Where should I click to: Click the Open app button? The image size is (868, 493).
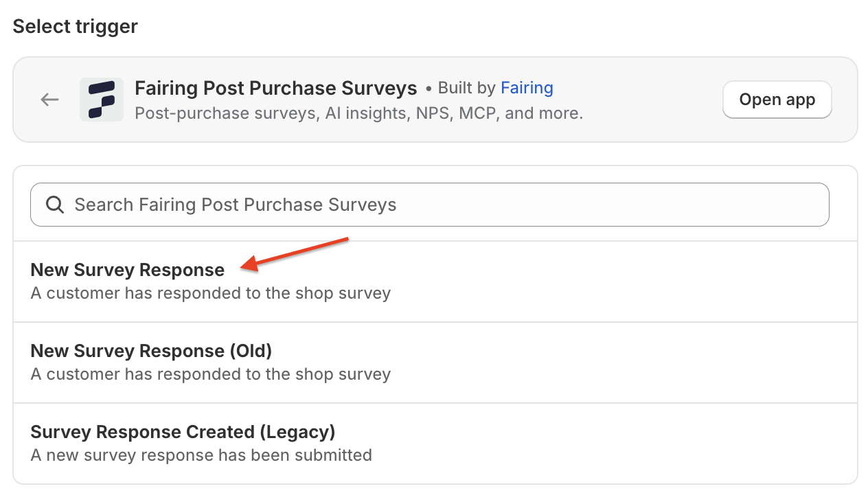[777, 100]
